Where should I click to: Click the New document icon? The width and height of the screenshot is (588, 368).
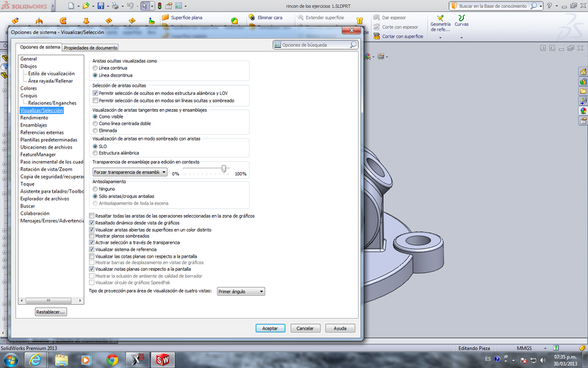71,6
